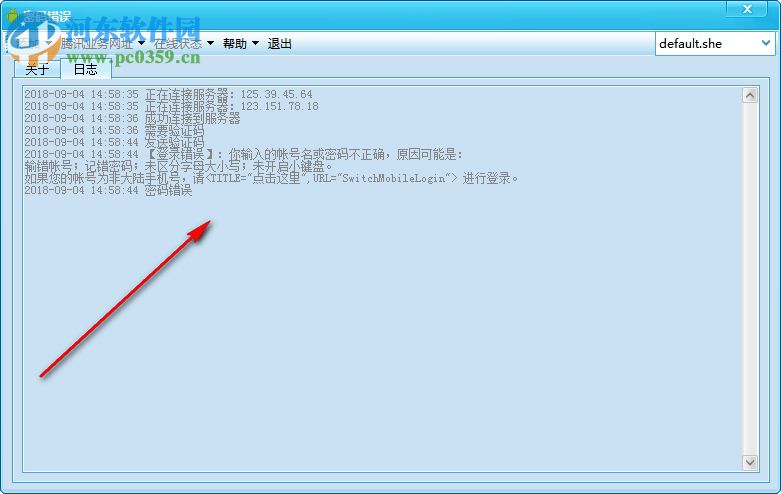Click the 需要验证码 log entry

point(114,130)
